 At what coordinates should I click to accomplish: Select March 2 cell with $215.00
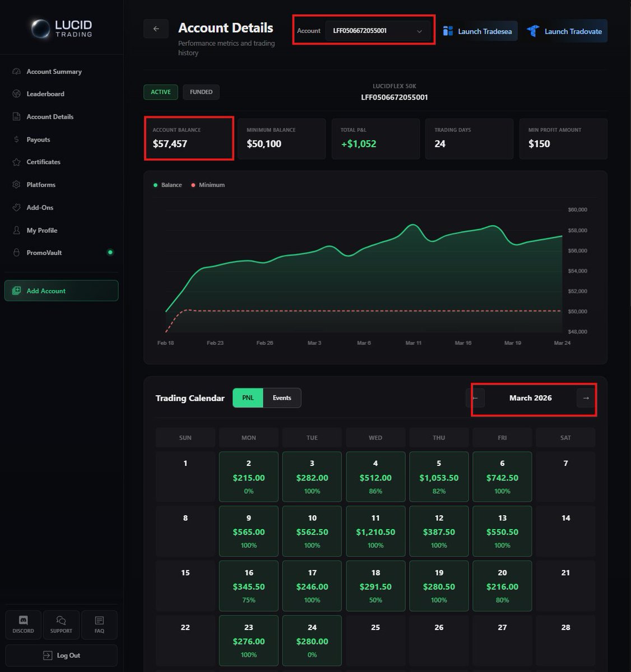point(249,477)
